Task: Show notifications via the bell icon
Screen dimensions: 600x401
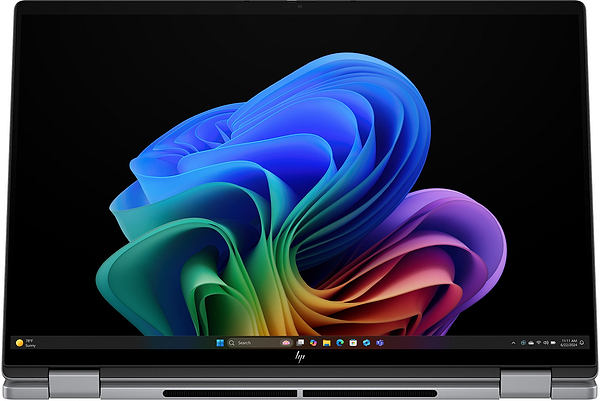Action: pyautogui.click(x=582, y=343)
